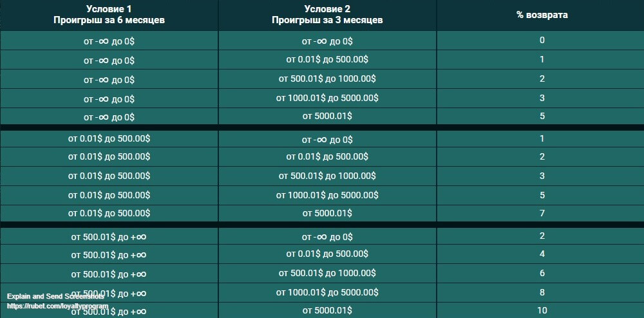Viewport: 644px width, 318px height.
Task: Click Условие 1 cell in the 0 percent row
Action: tap(109, 41)
